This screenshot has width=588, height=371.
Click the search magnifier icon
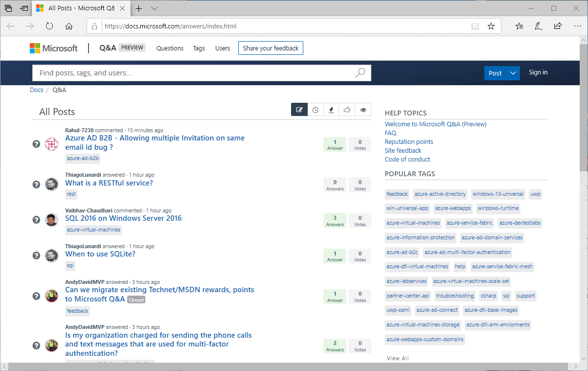point(360,73)
